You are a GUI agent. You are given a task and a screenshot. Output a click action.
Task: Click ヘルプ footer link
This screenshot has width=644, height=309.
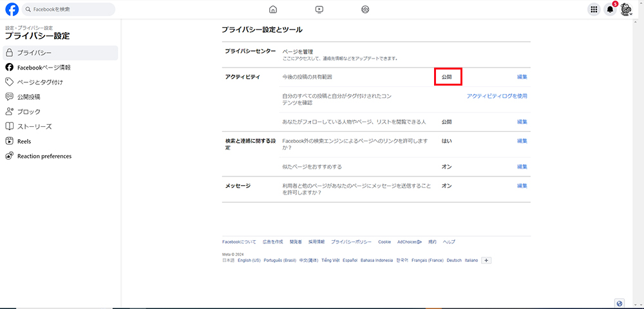(x=449, y=242)
